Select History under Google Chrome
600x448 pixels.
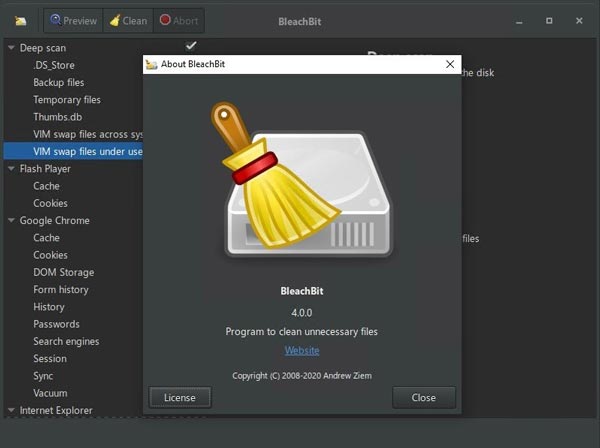[49, 307]
